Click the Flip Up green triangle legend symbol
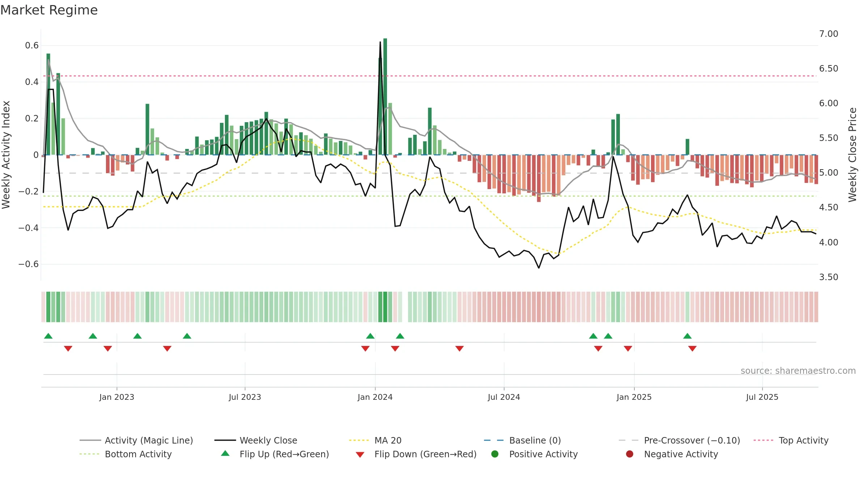 click(x=225, y=453)
